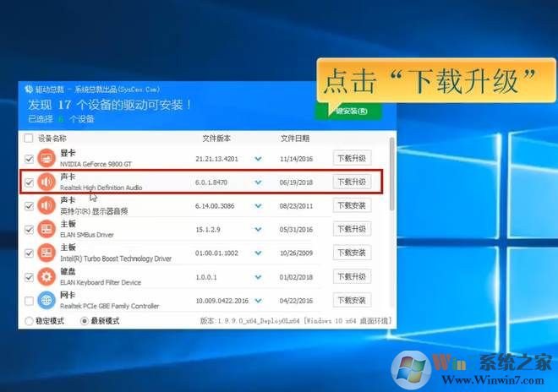Expand version dropdown for 6.14.00.3086
558x392 pixels.
[259, 206]
